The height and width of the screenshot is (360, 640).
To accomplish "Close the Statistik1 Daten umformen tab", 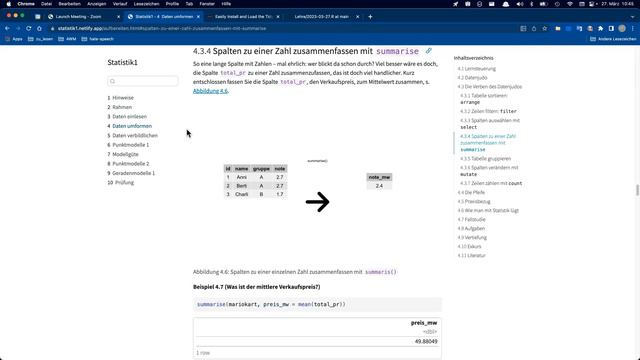I will (198, 17).
